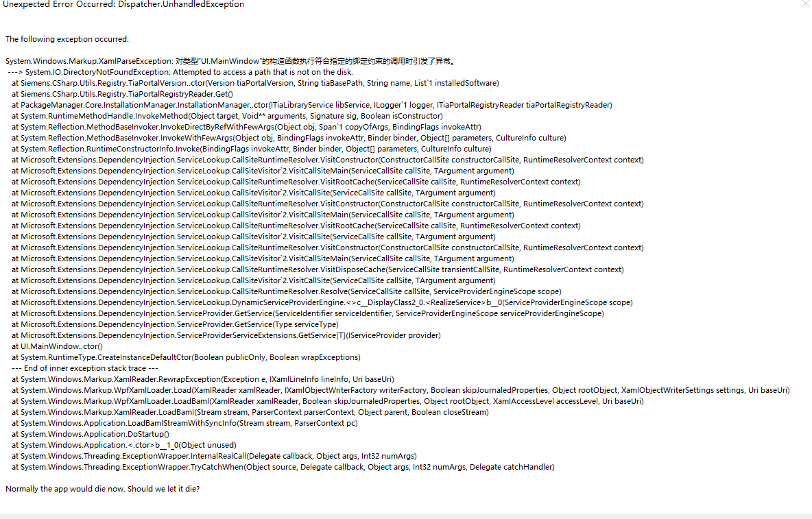Screen dimensions: 812x519
Task: Click the DirectoryNotFoundException line
Action: [x=180, y=72]
